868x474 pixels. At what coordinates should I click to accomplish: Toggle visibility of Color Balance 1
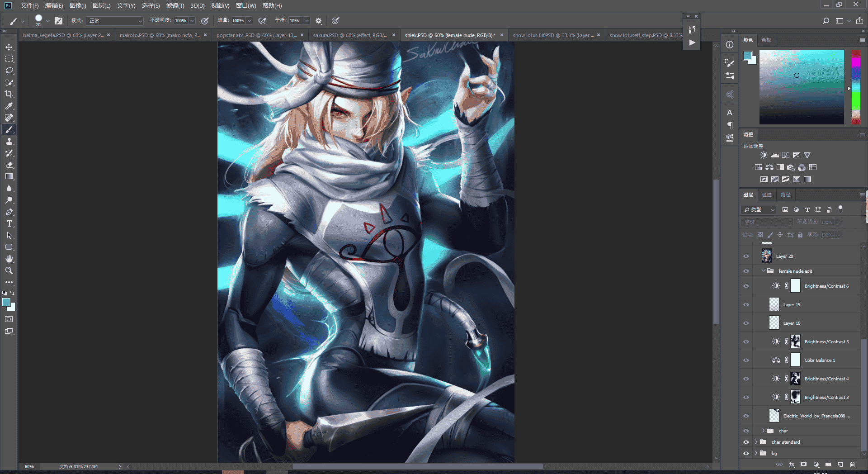click(746, 360)
